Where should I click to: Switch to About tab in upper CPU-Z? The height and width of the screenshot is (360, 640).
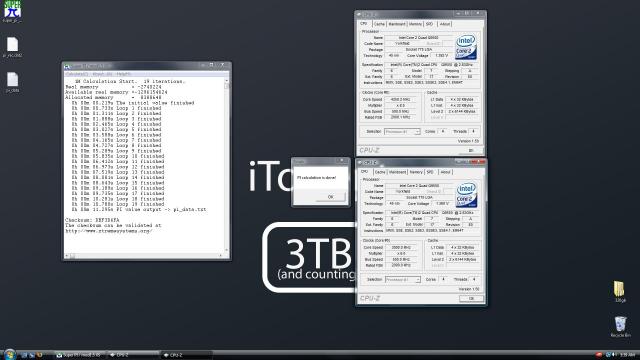(445, 24)
